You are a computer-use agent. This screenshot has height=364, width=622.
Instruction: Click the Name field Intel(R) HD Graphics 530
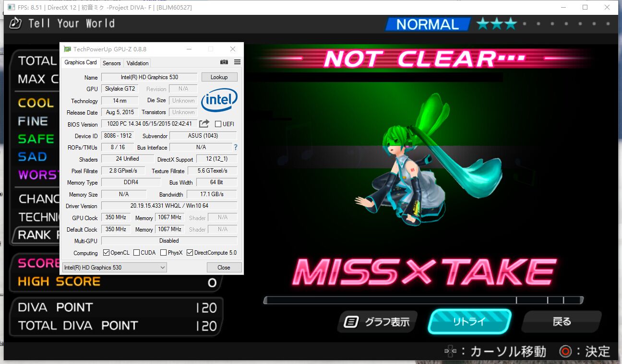149,77
